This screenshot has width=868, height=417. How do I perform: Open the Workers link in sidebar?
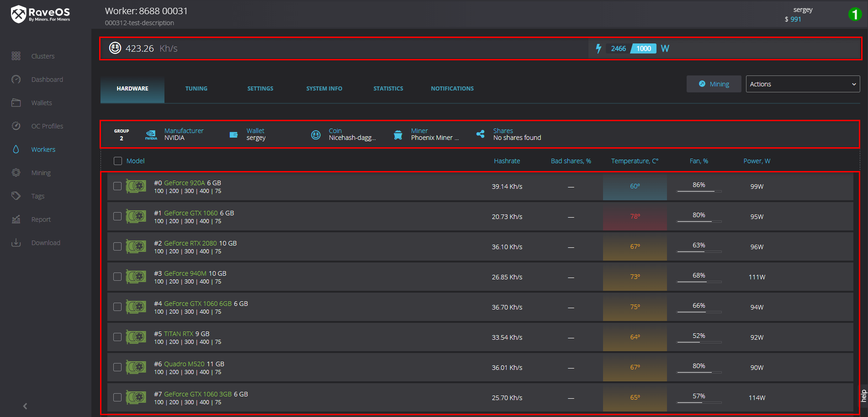(x=43, y=150)
